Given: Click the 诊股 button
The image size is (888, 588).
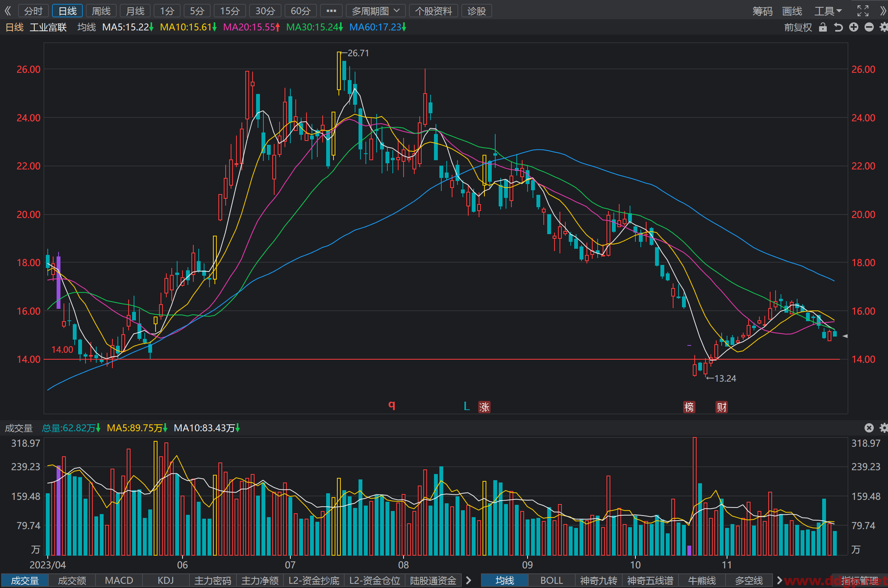Looking at the screenshot, I should pyautogui.click(x=476, y=11).
